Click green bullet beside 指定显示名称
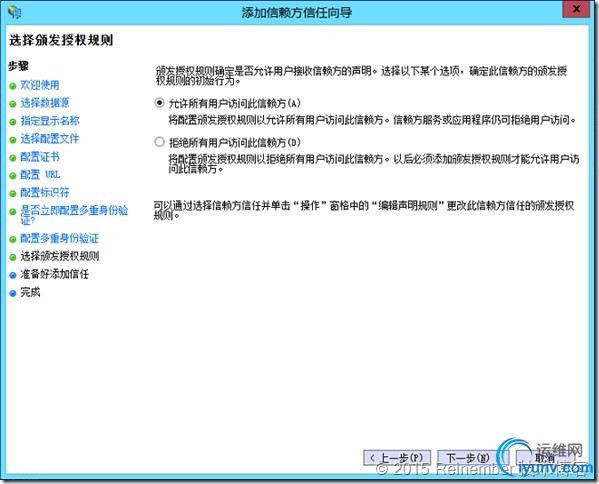599x484 pixels. (13, 122)
